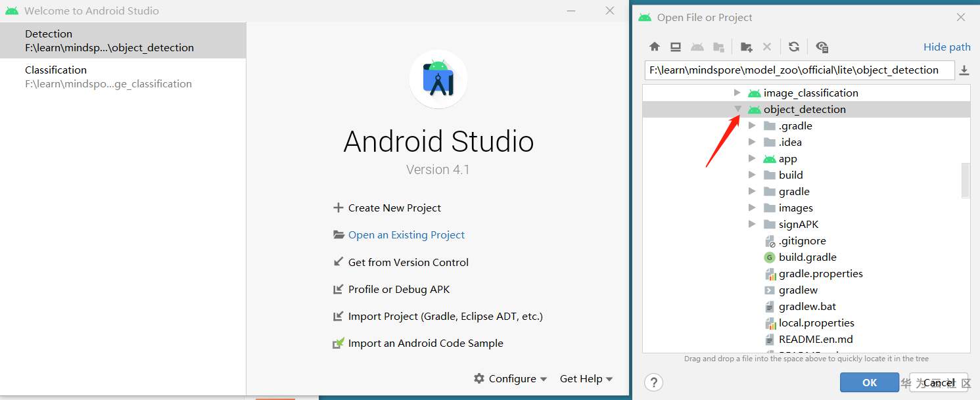Image resolution: width=980 pixels, height=400 pixels.
Task: Click the Module directory icon
Action: (718, 47)
